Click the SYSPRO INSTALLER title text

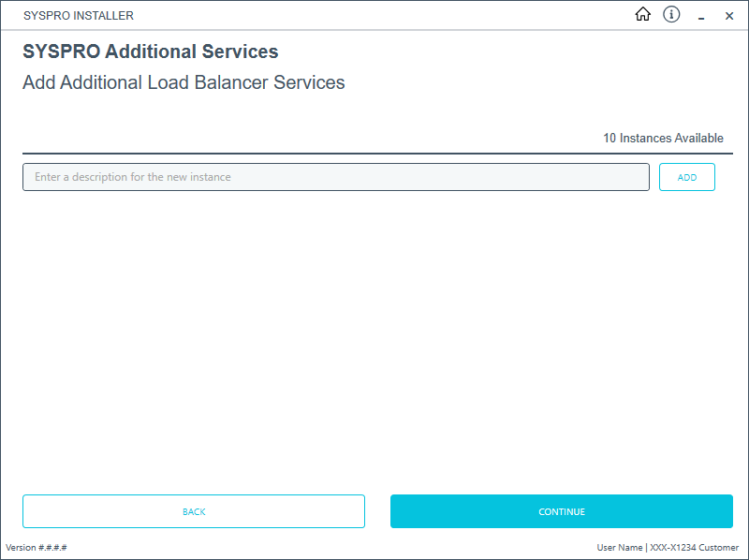click(x=79, y=16)
